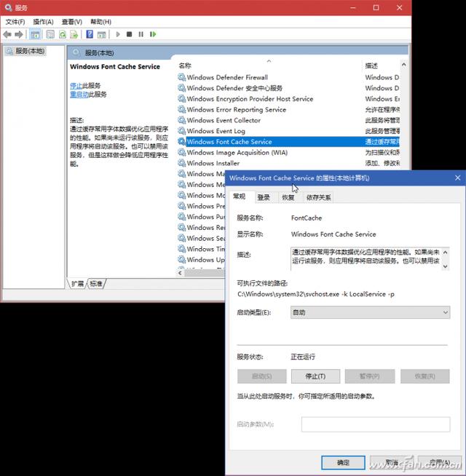Click the 取消 button in properties dialog

coord(392,463)
